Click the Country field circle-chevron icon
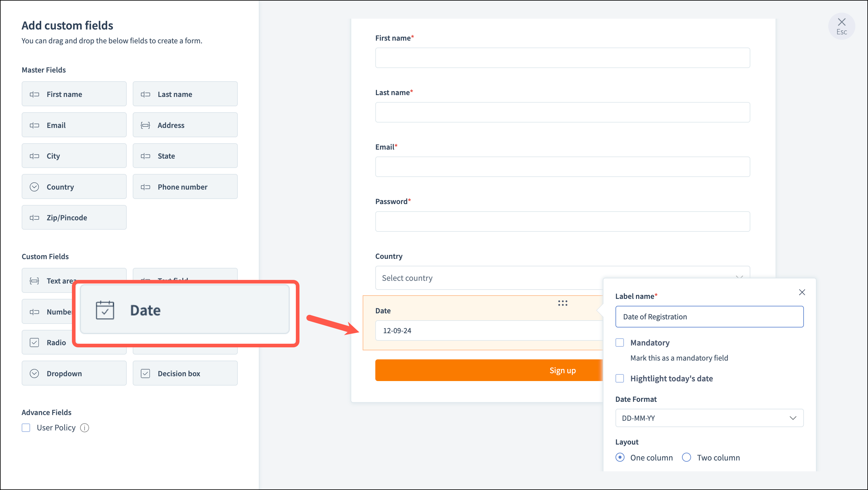Image resolution: width=868 pixels, height=490 pixels. [x=34, y=187]
